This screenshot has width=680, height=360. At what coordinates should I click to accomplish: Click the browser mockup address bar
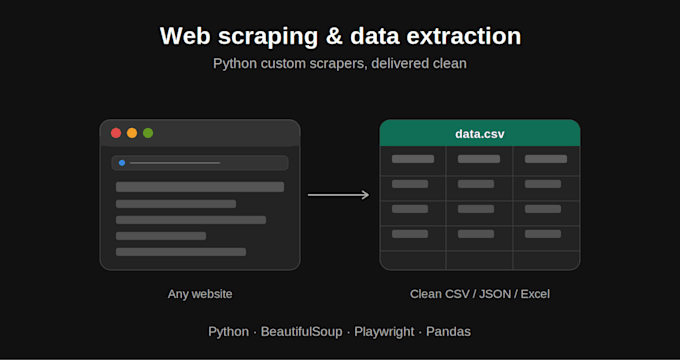tap(200, 163)
